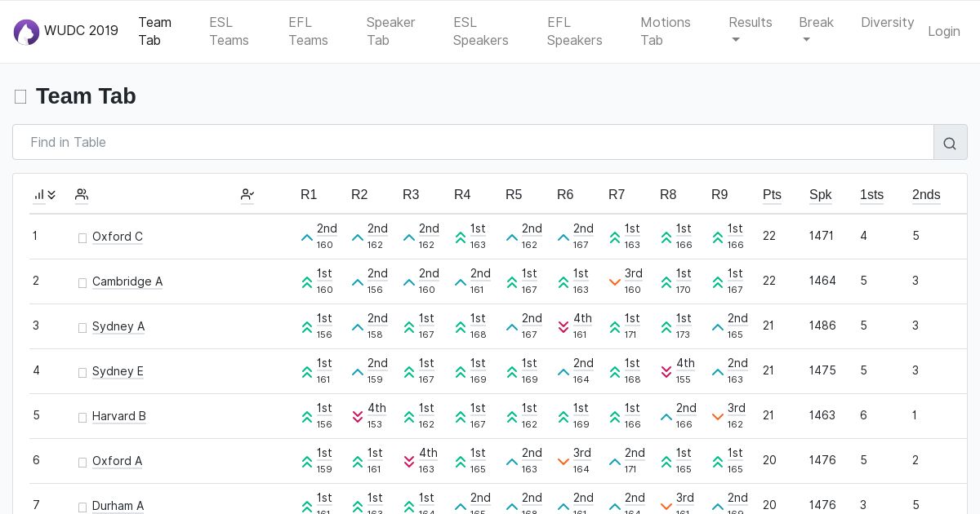Open the Cambridge A team link

point(127,281)
